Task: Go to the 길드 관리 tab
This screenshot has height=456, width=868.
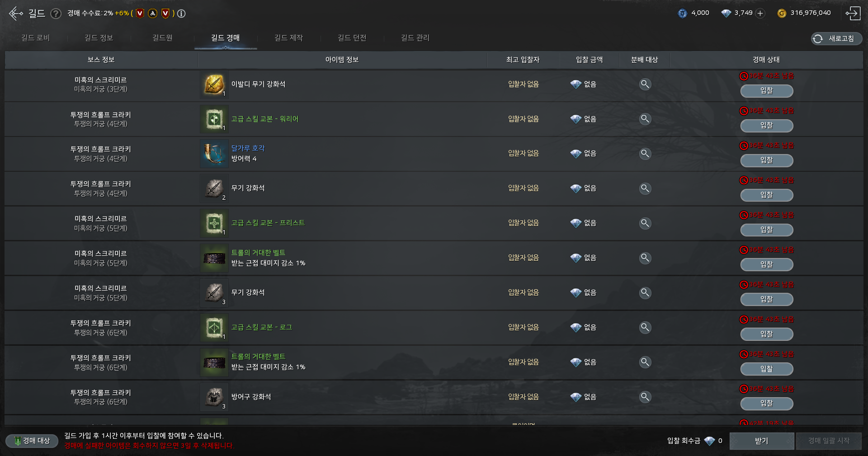Action: [x=415, y=38]
